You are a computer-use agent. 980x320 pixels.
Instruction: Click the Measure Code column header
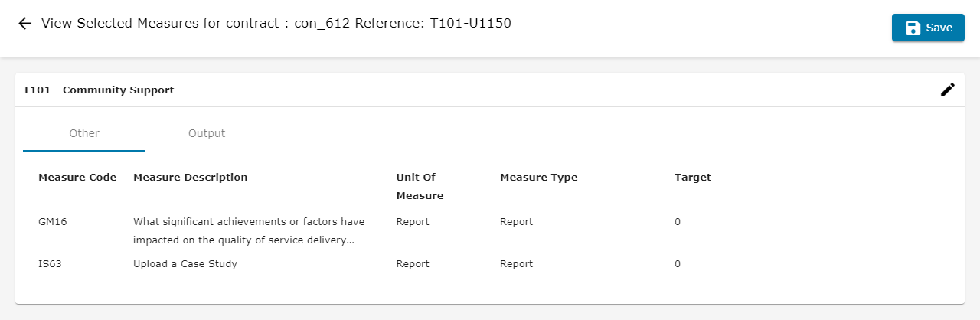pyautogui.click(x=77, y=178)
